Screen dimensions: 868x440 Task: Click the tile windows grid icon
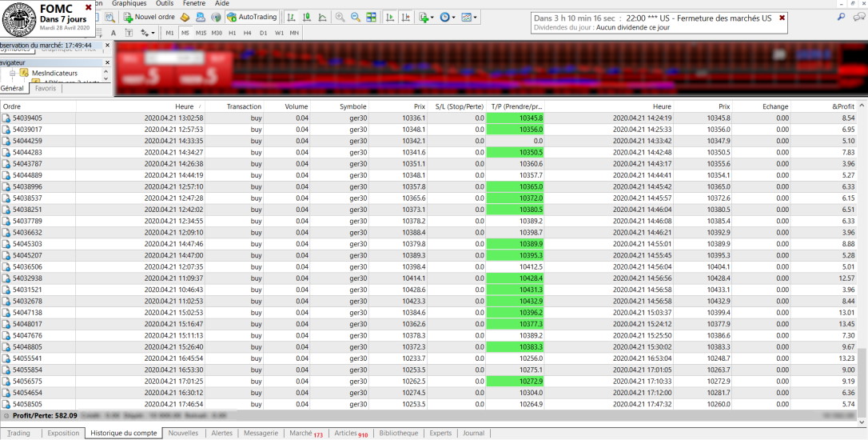[371, 17]
